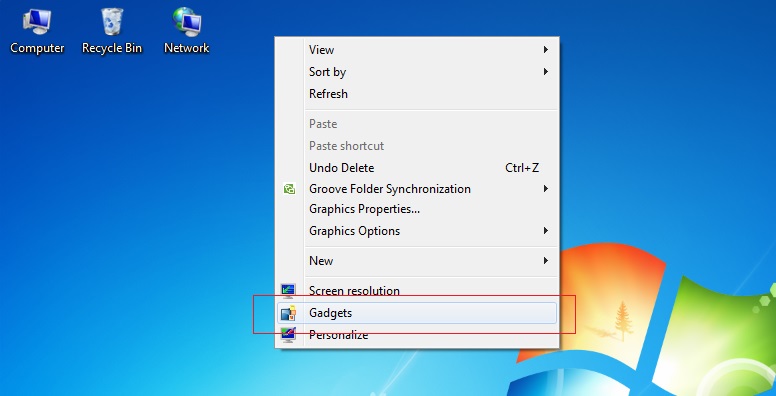Expand the Graphics Options submenu arrow
The height and width of the screenshot is (396, 776).
tap(545, 231)
